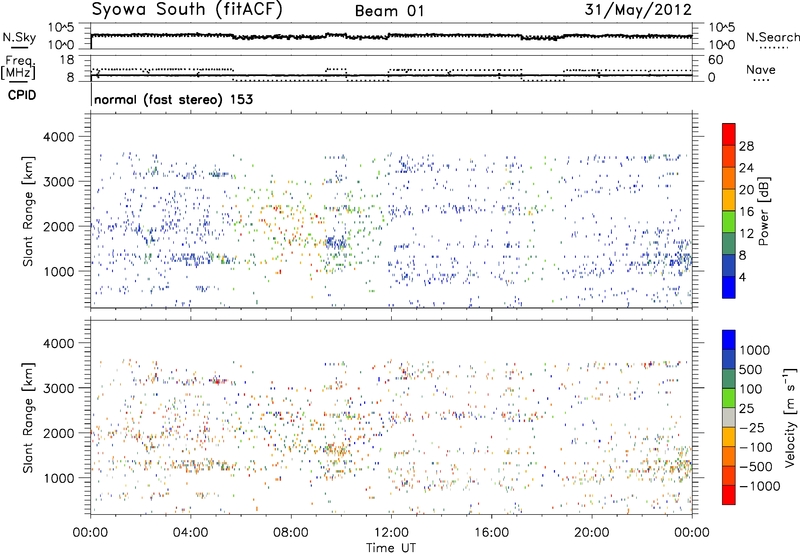Click the 20:00 time tick label
The image size is (800, 554).
pos(592,533)
